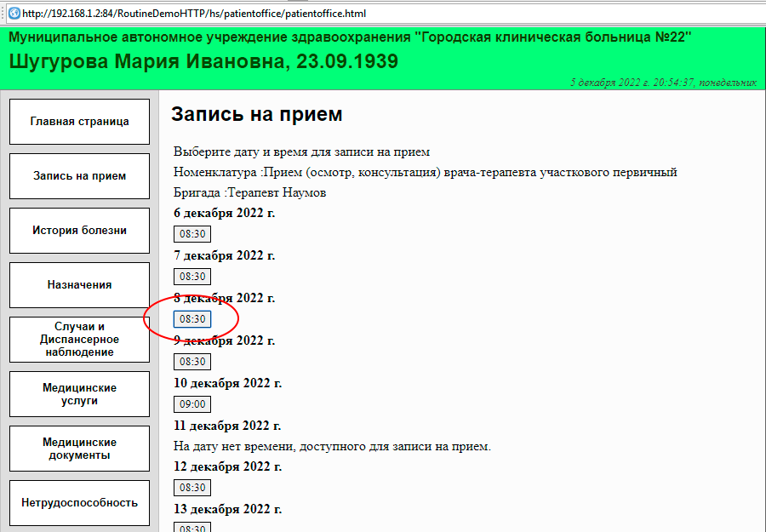Click the Запись на прием page heading

[256, 115]
